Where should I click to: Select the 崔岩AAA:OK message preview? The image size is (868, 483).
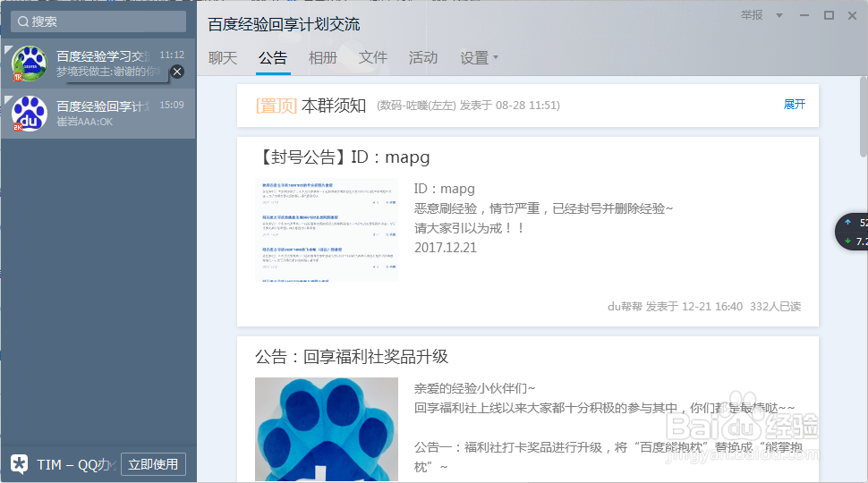85,122
